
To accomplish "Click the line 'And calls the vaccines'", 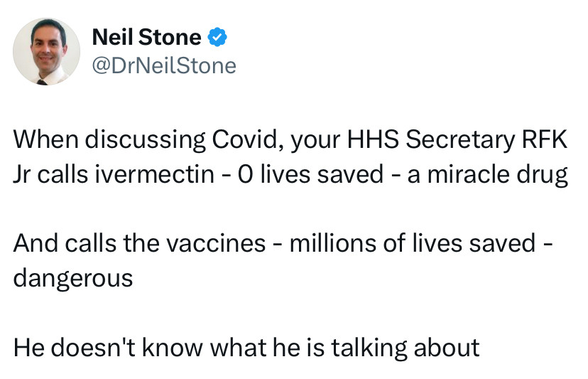I will 139,243.
